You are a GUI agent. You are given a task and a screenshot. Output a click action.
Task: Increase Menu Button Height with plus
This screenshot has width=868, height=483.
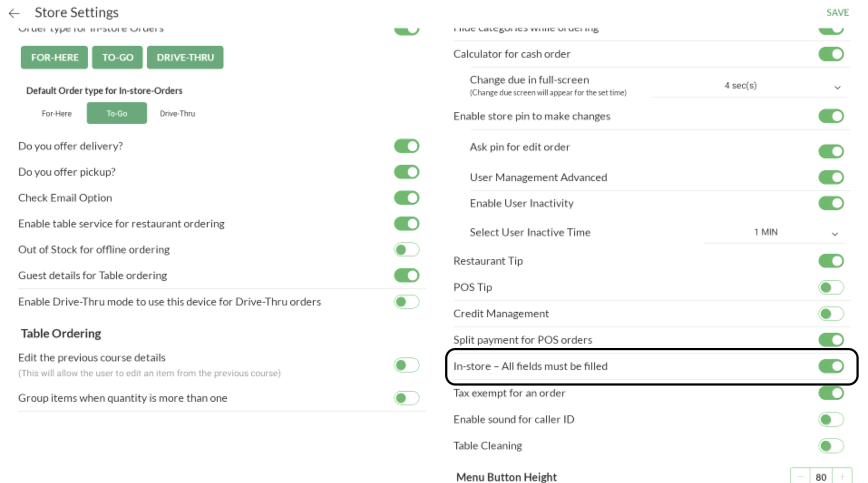pos(842,477)
